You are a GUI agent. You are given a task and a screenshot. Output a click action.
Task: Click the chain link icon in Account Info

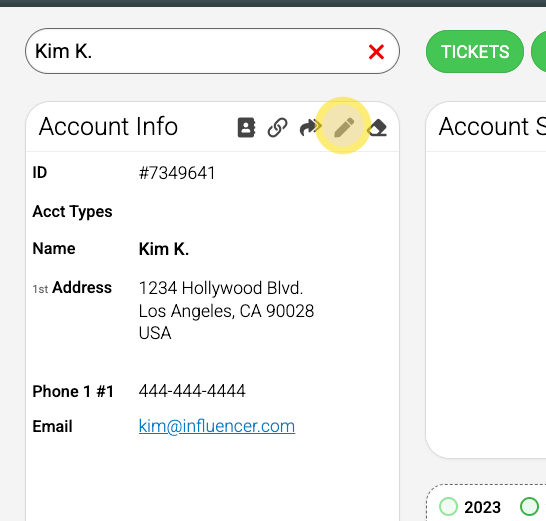[278, 127]
